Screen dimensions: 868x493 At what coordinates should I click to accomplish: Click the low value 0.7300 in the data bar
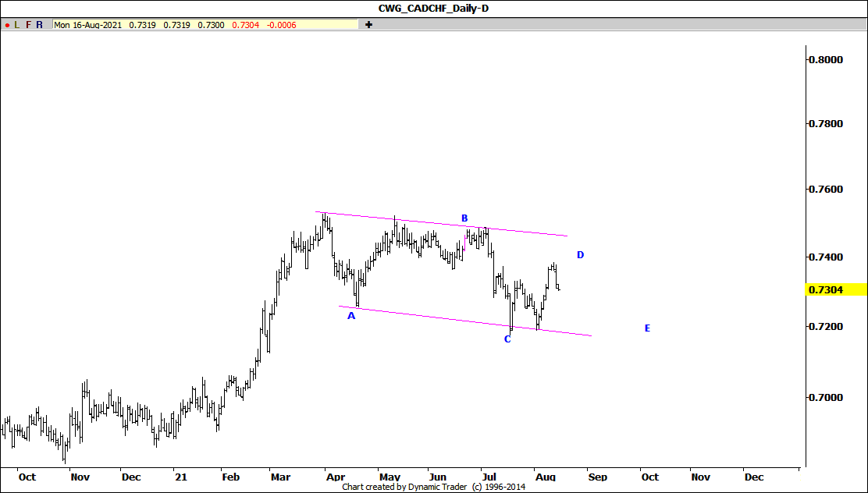click(x=211, y=25)
